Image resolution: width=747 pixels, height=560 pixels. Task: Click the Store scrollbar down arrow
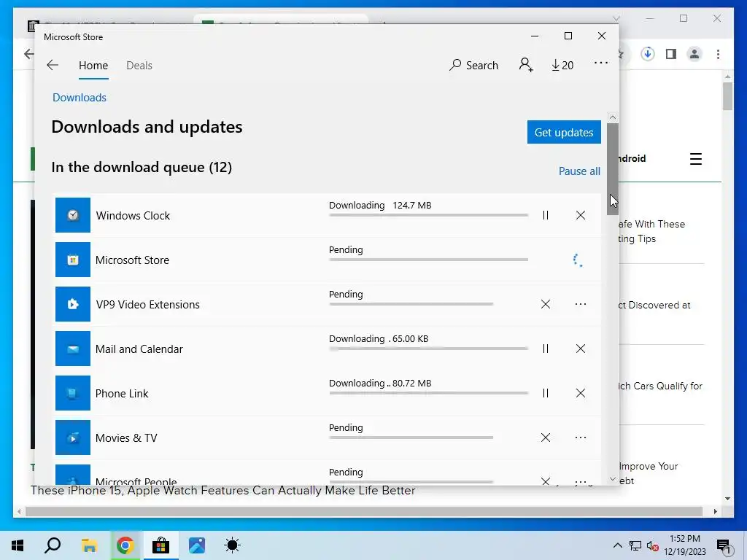(x=613, y=479)
